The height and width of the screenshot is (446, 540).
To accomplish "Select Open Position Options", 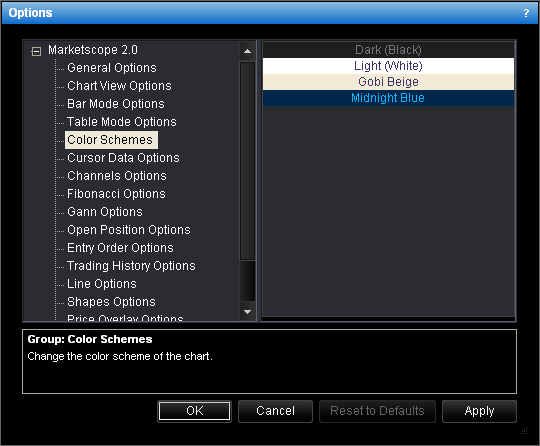I will click(129, 230).
